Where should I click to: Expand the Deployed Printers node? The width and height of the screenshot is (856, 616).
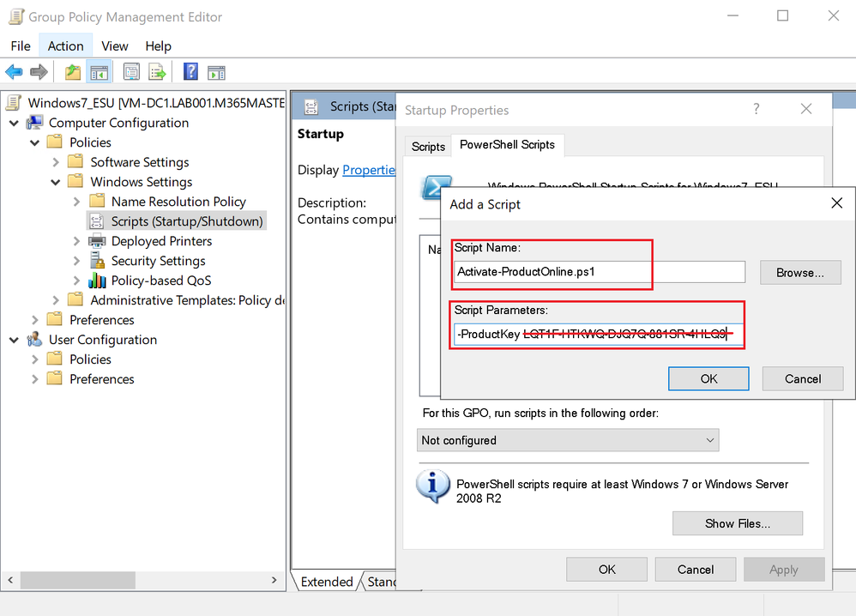pos(76,241)
